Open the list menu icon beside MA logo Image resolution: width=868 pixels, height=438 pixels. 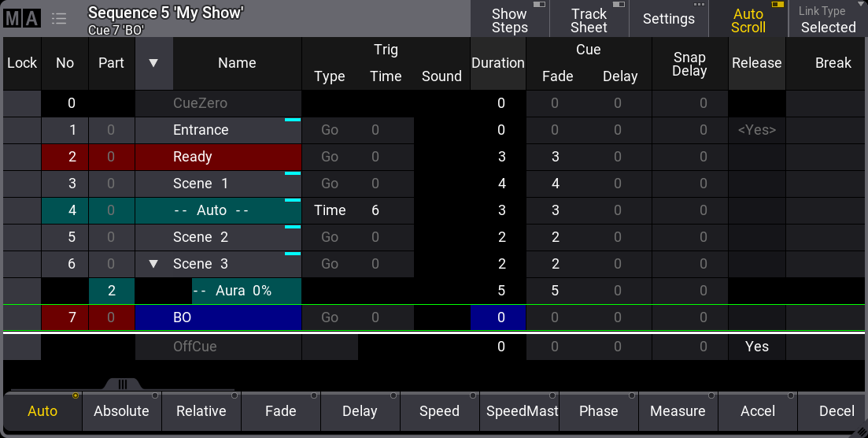pos(59,18)
